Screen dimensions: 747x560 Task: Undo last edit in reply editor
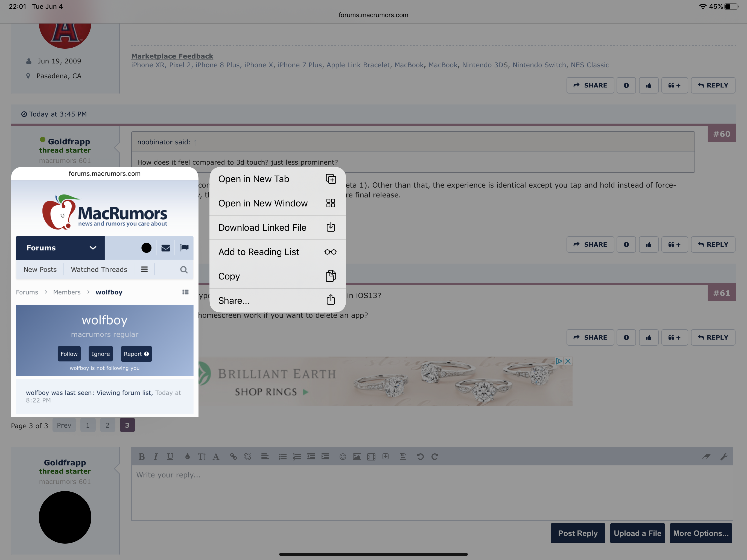tap(421, 457)
